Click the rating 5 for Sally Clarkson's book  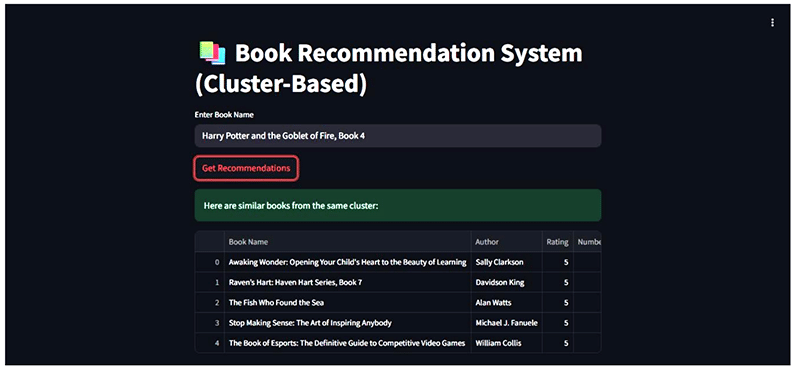pos(558,262)
